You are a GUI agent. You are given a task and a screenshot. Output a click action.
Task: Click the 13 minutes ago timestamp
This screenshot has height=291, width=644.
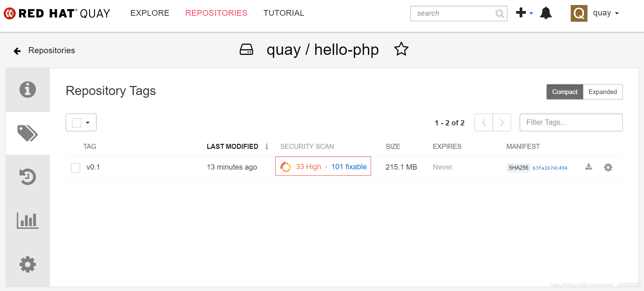pyautogui.click(x=232, y=167)
